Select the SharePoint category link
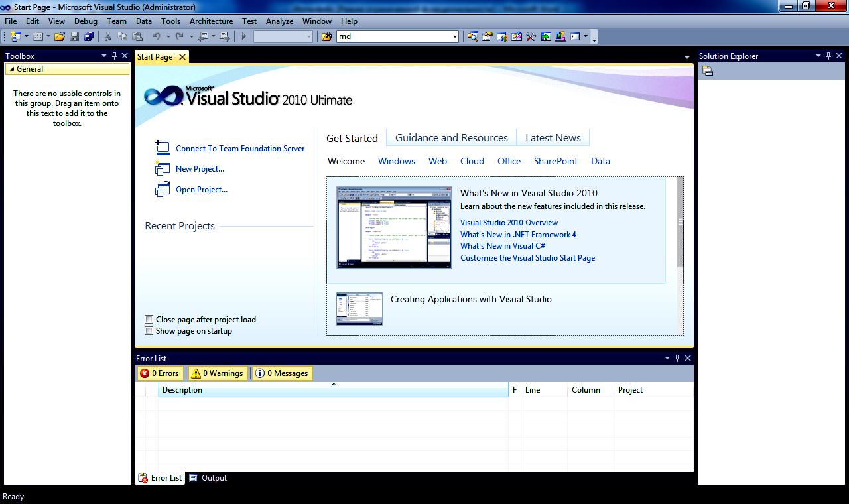The height and width of the screenshot is (504, 849). pyautogui.click(x=556, y=161)
